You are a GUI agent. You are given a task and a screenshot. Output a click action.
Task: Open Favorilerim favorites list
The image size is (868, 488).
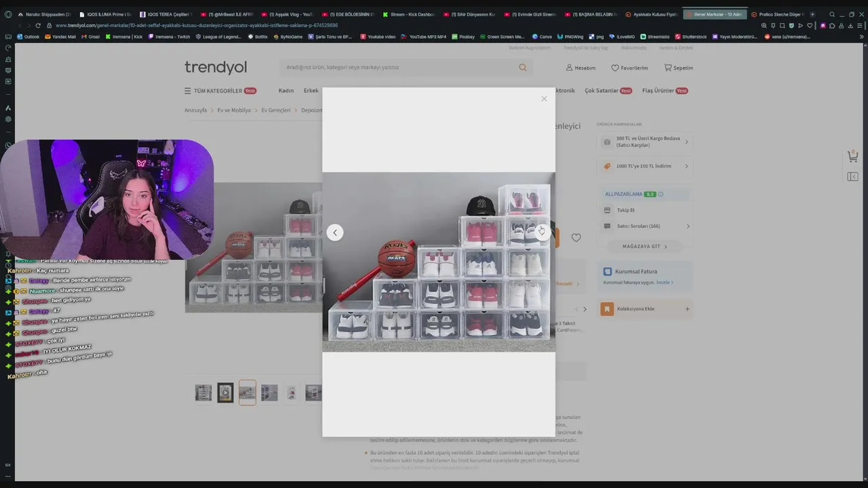(x=629, y=68)
